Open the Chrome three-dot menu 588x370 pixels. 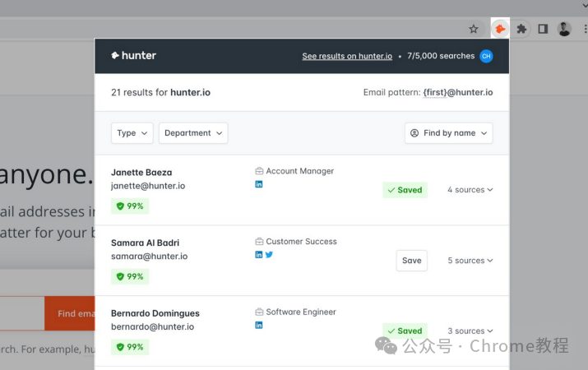tap(586, 29)
